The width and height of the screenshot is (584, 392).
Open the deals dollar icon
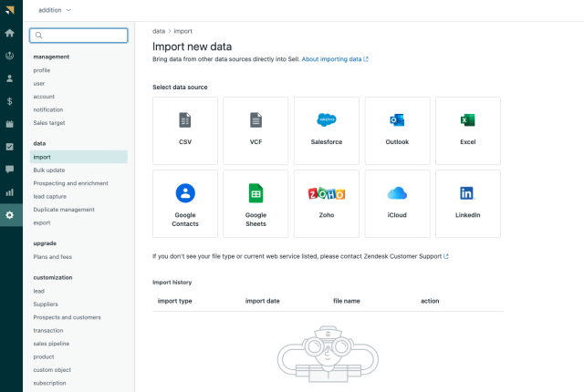[10, 101]
